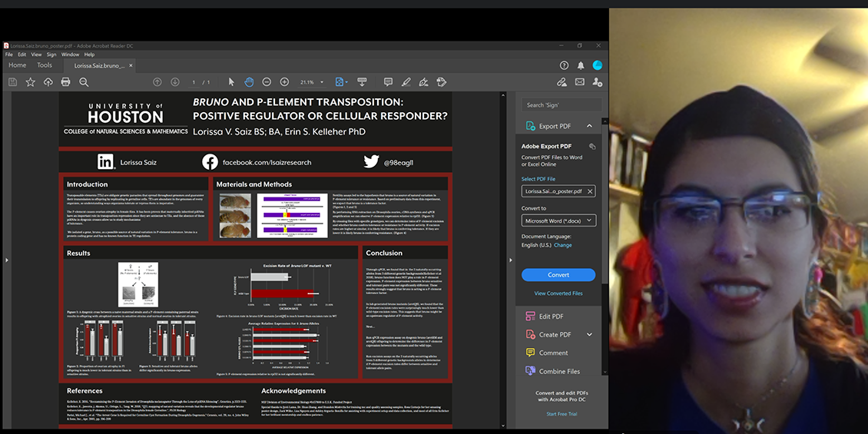Open the find text magnifier icon

pos(84,82)
